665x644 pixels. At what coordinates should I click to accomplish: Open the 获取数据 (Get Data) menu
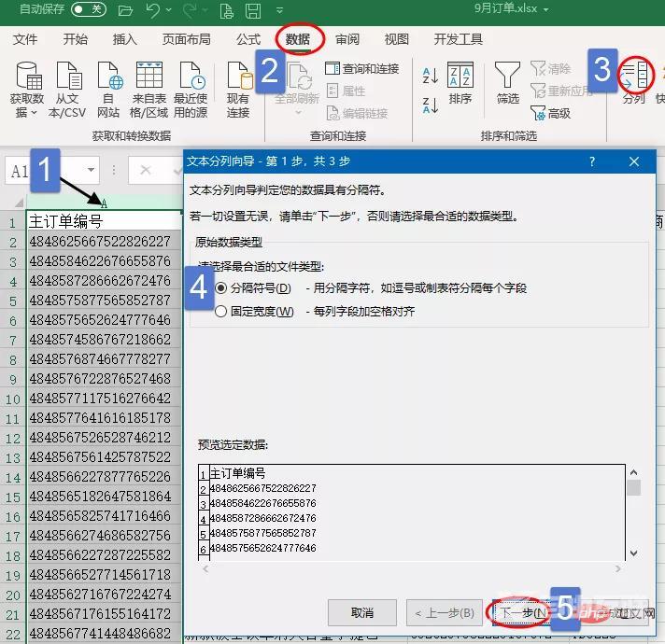[x=26, y=91]
